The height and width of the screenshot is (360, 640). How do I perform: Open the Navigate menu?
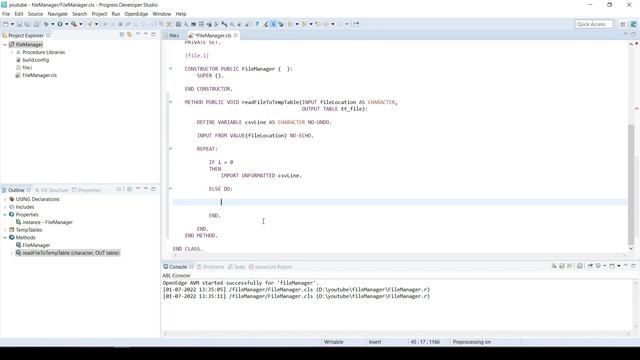click(x=58, y=14)
